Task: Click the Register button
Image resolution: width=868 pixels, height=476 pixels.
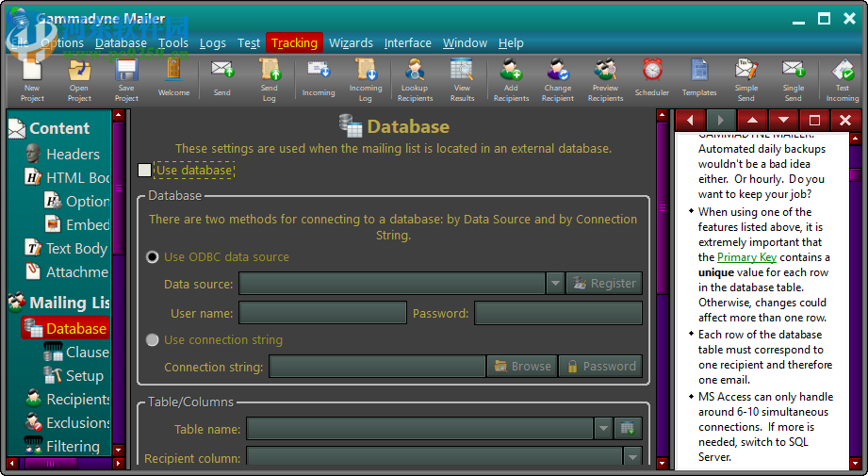Action: click(x=604, y=284)
